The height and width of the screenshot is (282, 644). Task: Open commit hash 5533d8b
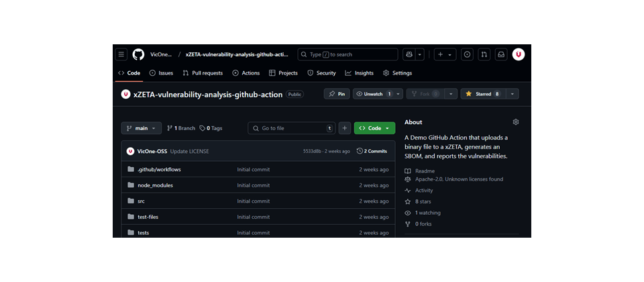(x=312, y=151)
